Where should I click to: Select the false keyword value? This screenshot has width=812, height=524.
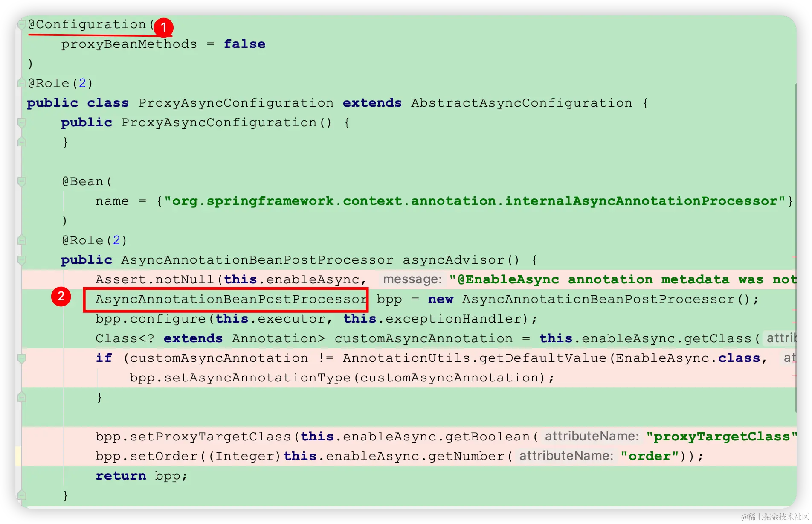coord(244,44)
